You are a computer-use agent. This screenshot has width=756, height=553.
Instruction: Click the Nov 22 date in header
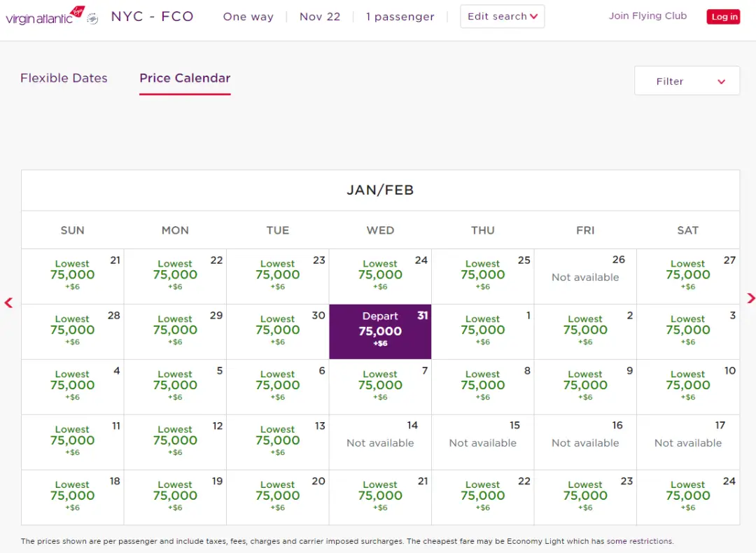[320, 17]
